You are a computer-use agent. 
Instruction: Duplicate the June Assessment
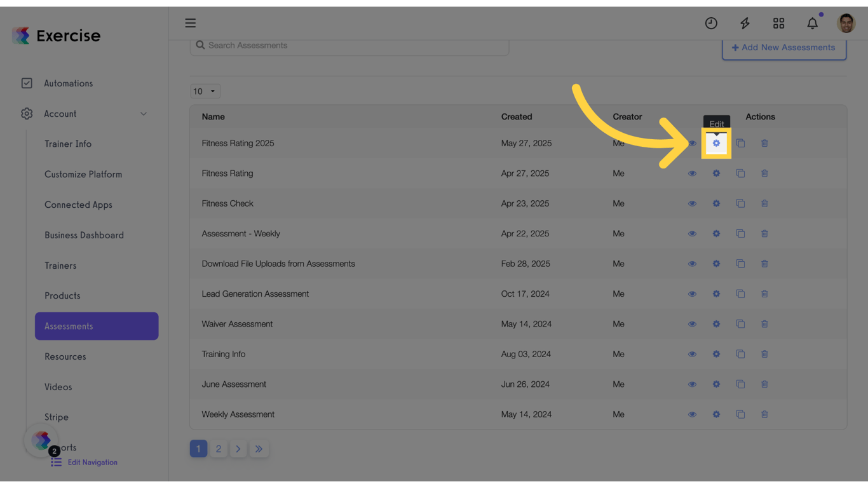tap(740, 384)
